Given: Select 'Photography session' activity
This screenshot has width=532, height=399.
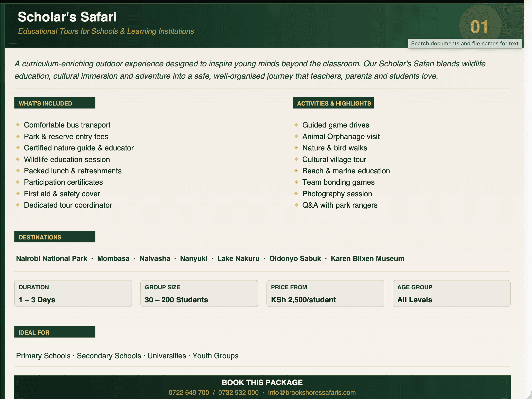Looking at the screenshot, I should (x=337, y=194).
